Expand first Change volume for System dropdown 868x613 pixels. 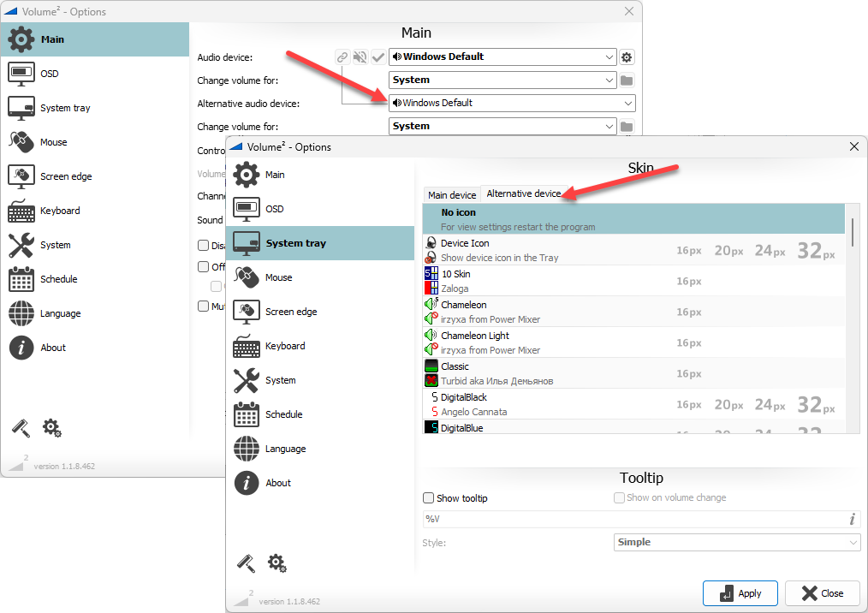click(502, 80)
